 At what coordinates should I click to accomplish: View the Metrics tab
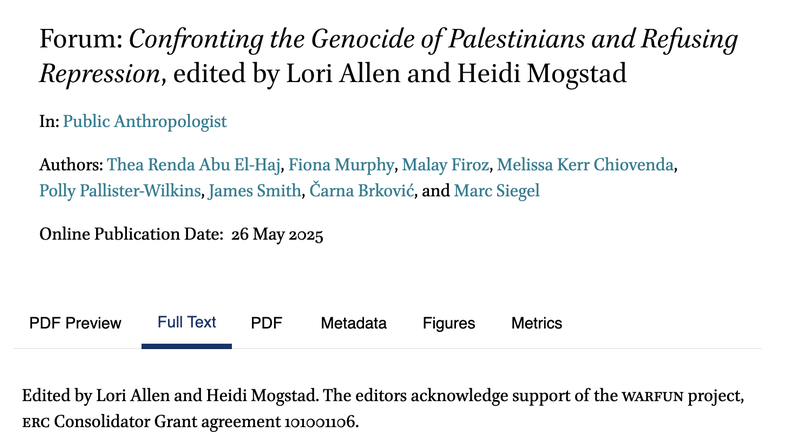click(537, 323)
